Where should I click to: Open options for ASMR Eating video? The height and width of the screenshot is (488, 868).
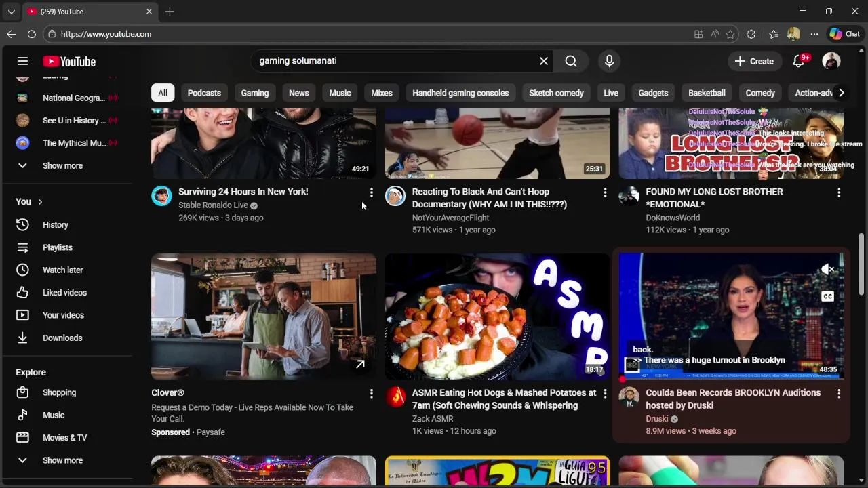[605, 393]
